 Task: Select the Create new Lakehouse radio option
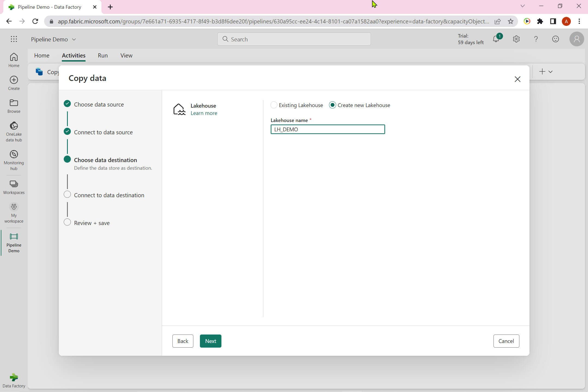332,105
